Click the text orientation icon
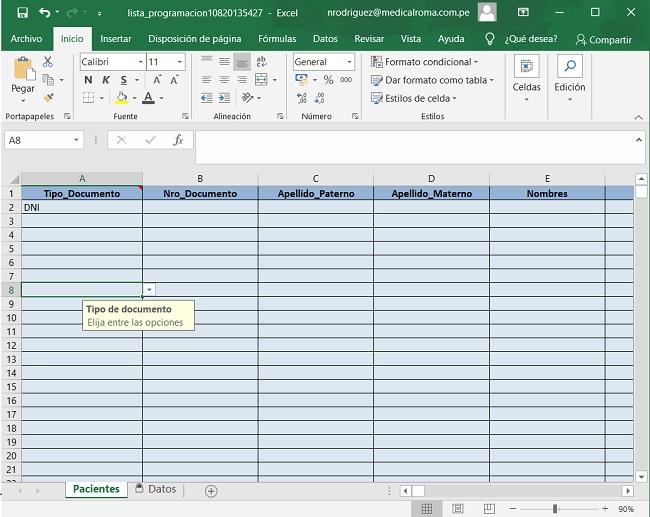Screen dimensions: 650x517 tap(247, 98)
